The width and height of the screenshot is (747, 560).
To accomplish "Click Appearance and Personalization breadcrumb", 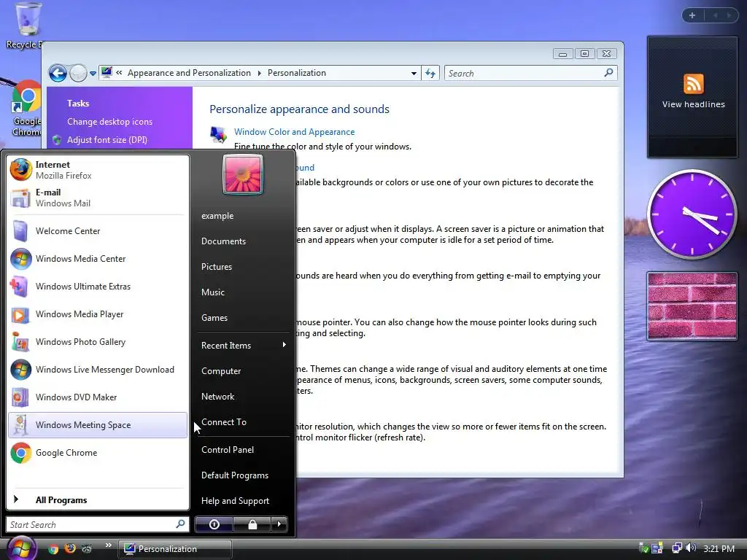I will [x=189, y=73].
